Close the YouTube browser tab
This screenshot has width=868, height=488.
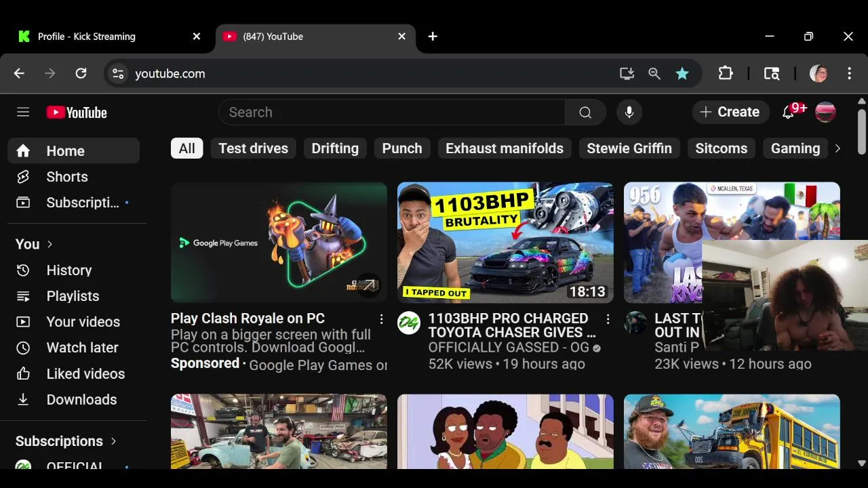click(x=401, y=37)
